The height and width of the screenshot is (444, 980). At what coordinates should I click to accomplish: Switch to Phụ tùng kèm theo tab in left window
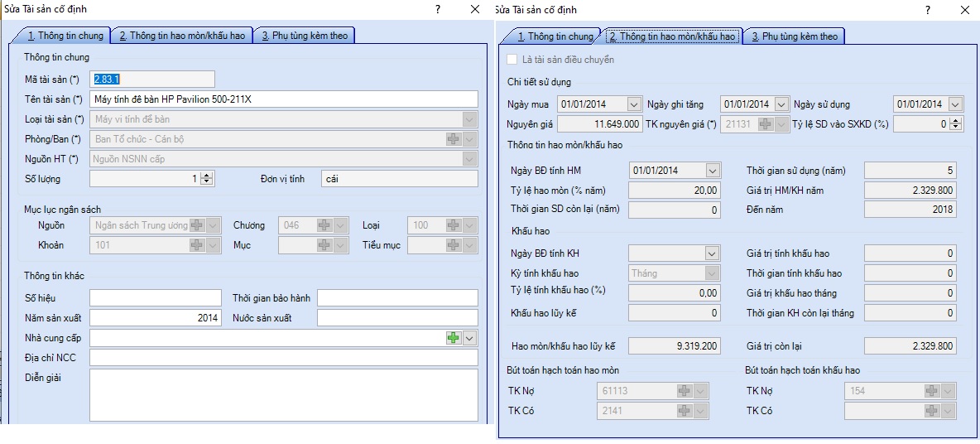305,36
